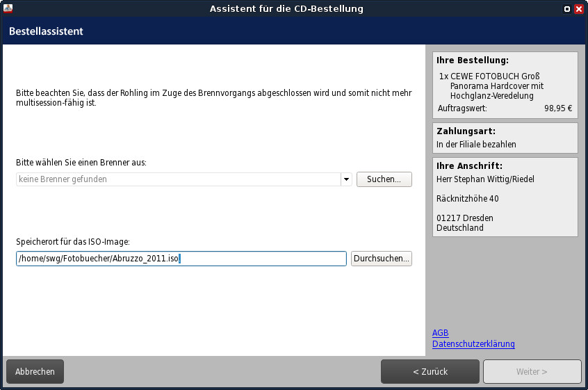The image size is (588, 390).
Task: Click the window title 'Assistent für die CD-Bestellung'
Action: pyautogui.click(x=286, y=9)
